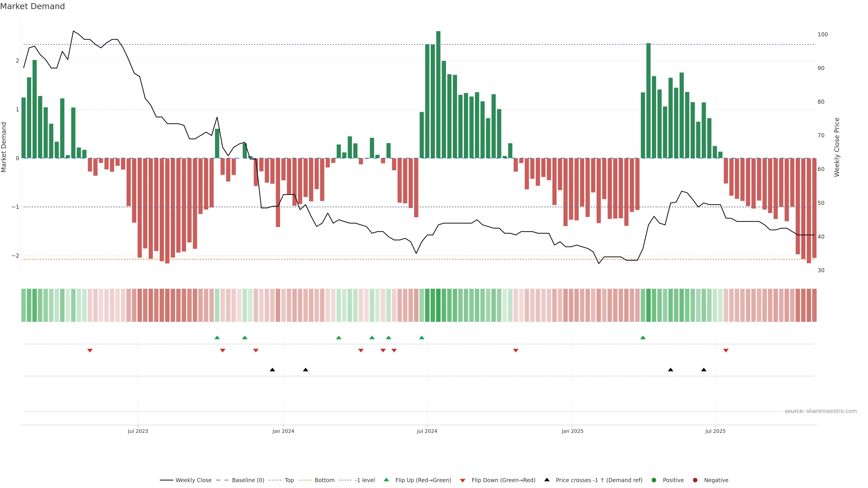Image resolution: width=868 pixels, height=488 pixels.
Task: Click the first red flip-down marker
Action: pyautogui.click(x=90, y=351)
